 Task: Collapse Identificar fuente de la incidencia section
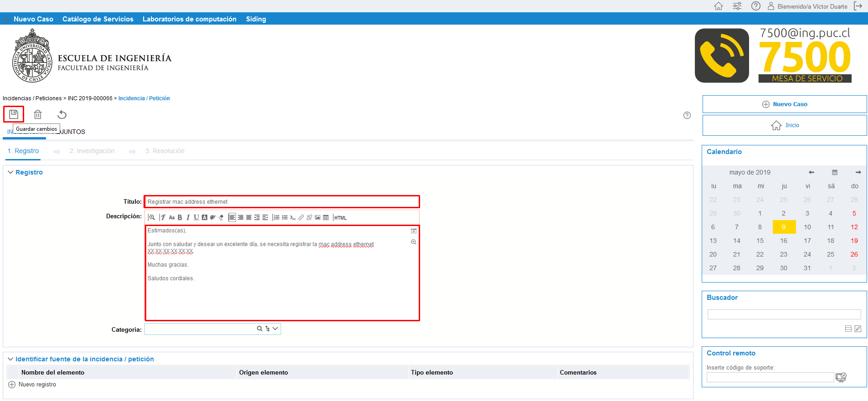tap(10, 359)
